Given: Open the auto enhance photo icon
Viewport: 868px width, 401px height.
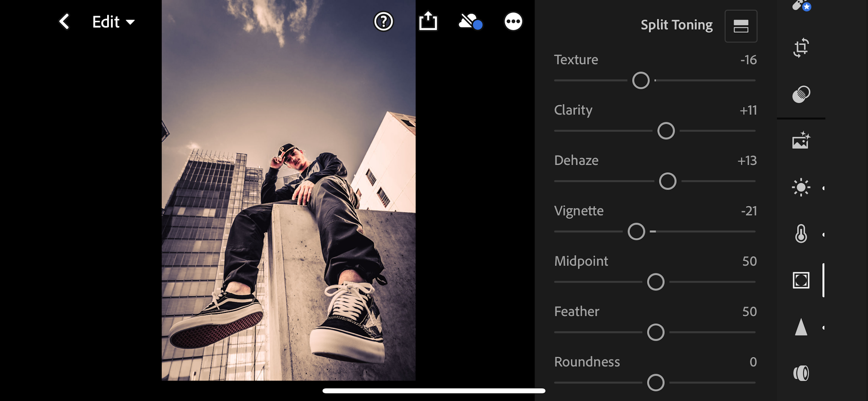Looking at the screenshot, I should [801, 140].
